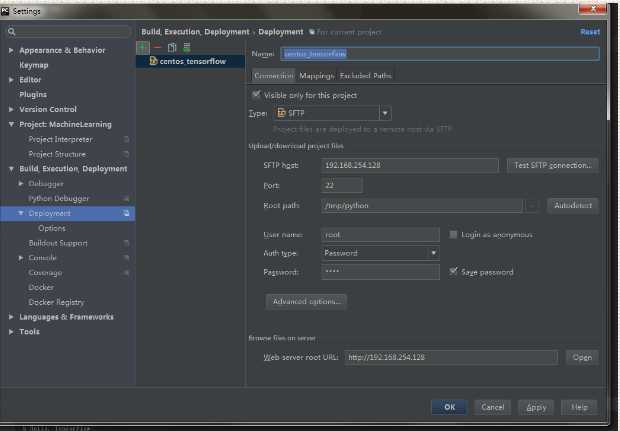The height and width of the screenshot is (431, 620).
Task: Open Plugins settings page
Action: (x=33, y=95)
